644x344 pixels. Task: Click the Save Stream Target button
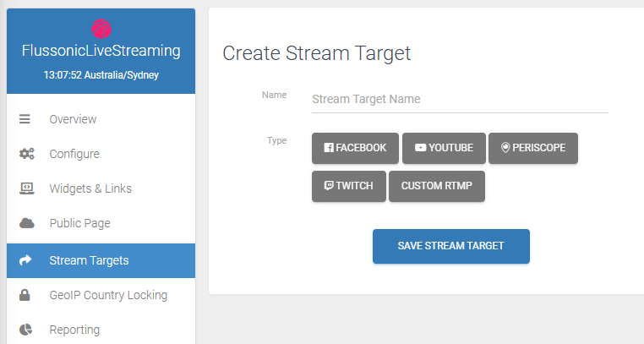click(451, 246)
